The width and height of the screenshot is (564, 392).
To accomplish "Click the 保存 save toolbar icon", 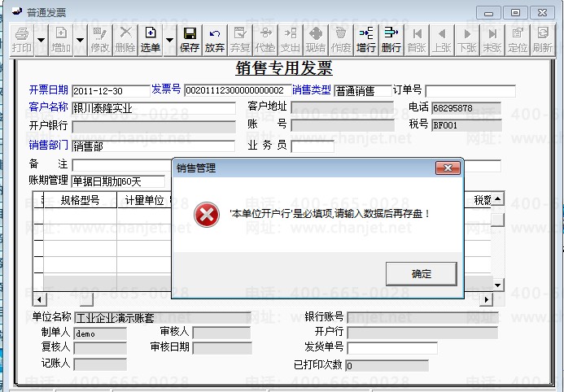I will [x=190, y=40].
